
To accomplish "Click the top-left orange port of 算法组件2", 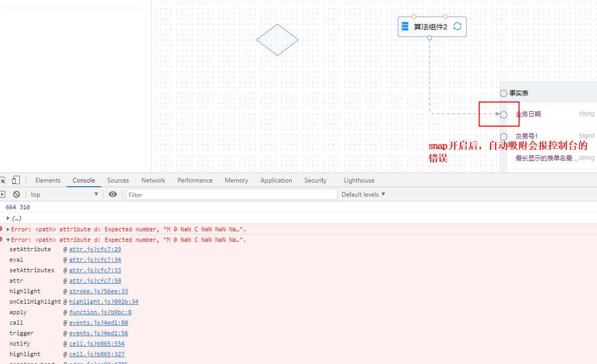I will pos(414,17).
